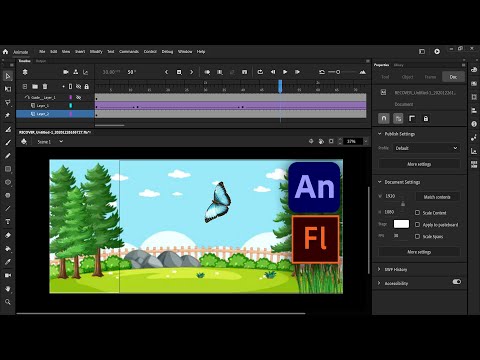Select the Eyedropper tool

(8, 262)
